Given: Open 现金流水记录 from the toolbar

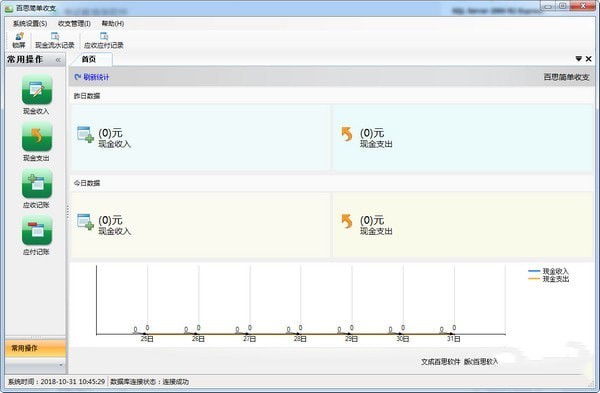Looking at the screenshot, I should point(55,40).
